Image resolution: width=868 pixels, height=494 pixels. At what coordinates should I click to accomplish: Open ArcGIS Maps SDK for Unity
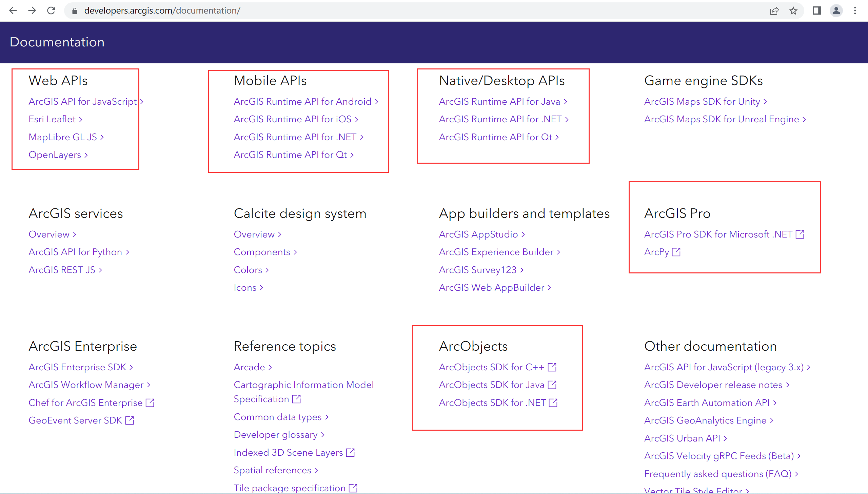pos(705,101)
